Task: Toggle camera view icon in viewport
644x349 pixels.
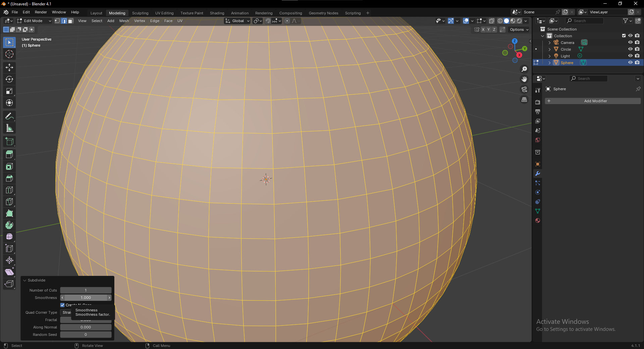Action: (x=524, y=89)
